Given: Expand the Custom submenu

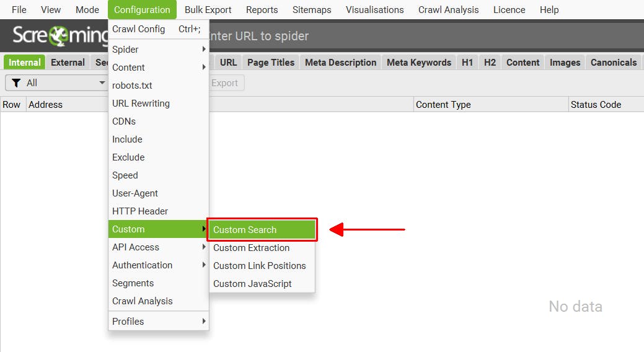Looking at the screenshot, I should point(159,229).
